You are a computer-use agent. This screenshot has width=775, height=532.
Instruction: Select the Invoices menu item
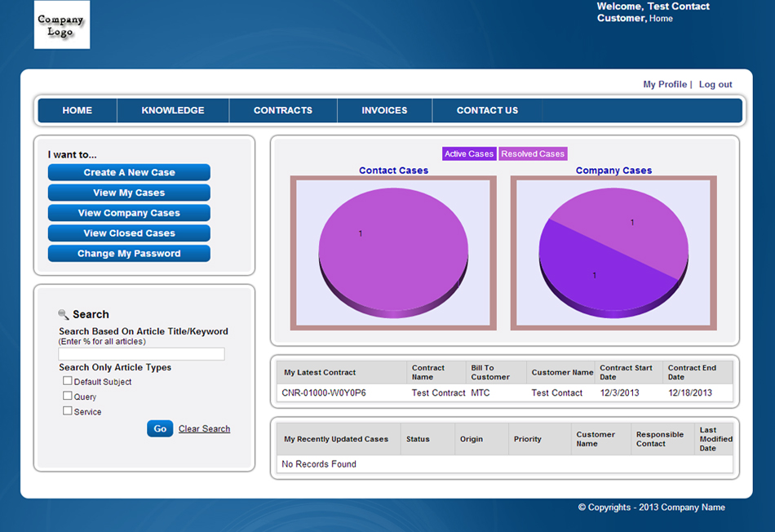384,111
